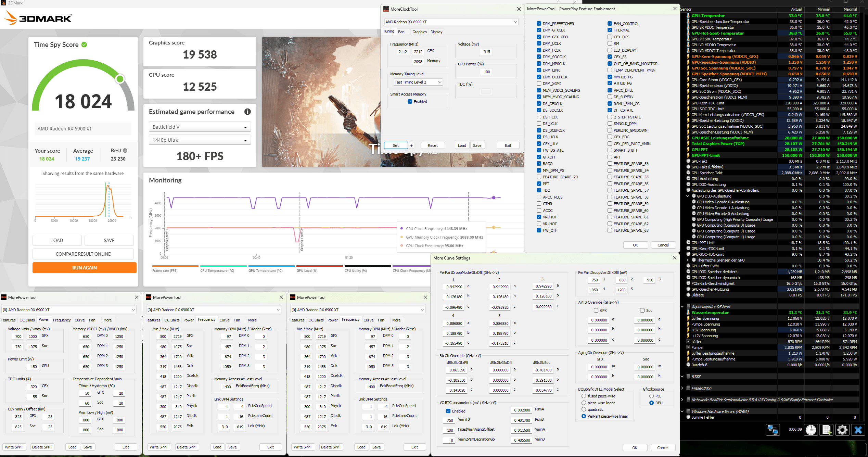
Task: Click the info icon next to Best score
Action: pos(125,150)
